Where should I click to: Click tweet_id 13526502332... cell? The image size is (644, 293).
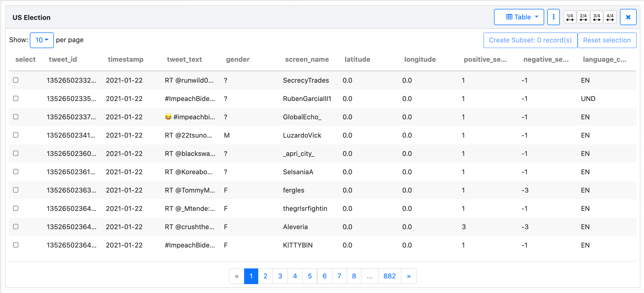tap(71, 80)
